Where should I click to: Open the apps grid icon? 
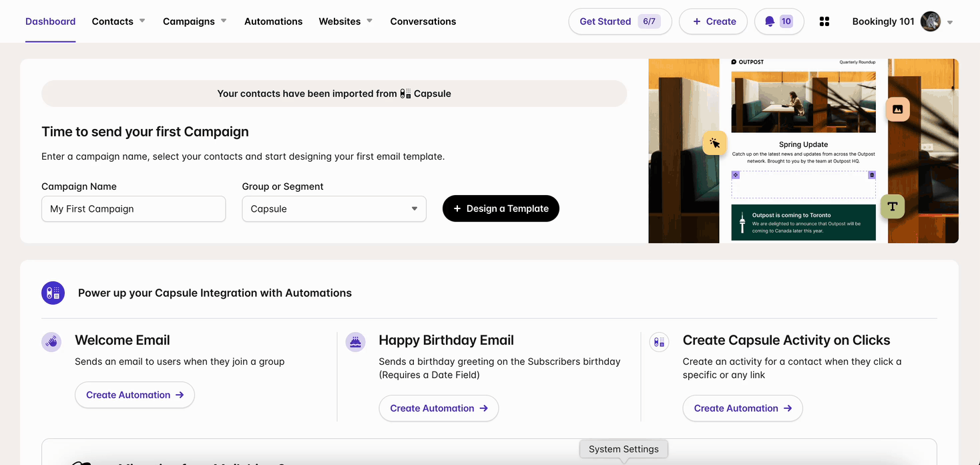pos(824,21)
